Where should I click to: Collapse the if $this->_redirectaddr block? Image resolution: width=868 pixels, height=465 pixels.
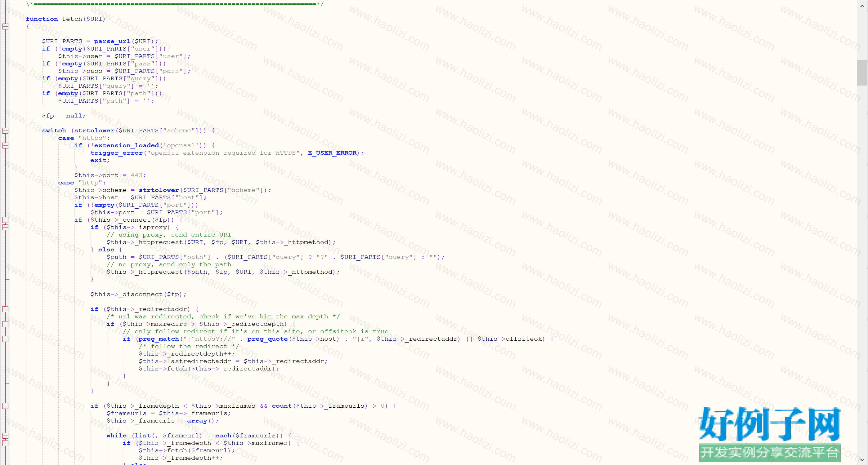5,309
